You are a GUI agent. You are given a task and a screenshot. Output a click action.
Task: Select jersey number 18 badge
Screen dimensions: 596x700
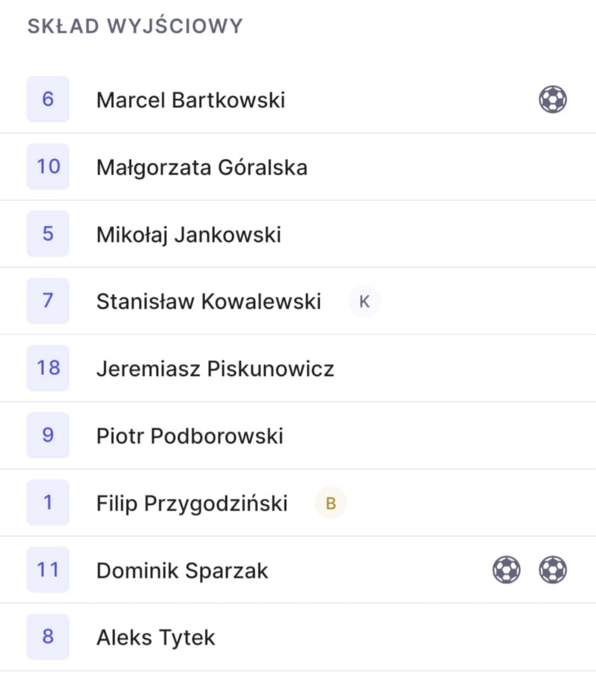tap(48, 368)
